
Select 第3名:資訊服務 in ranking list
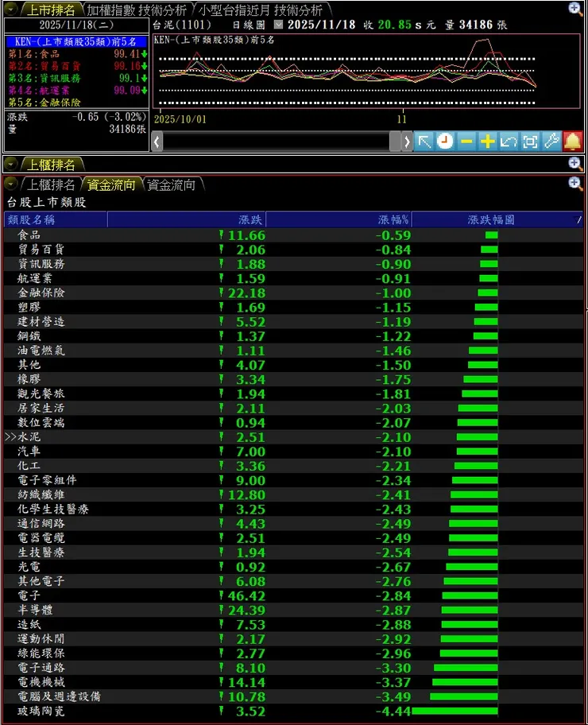coord(77,78)
